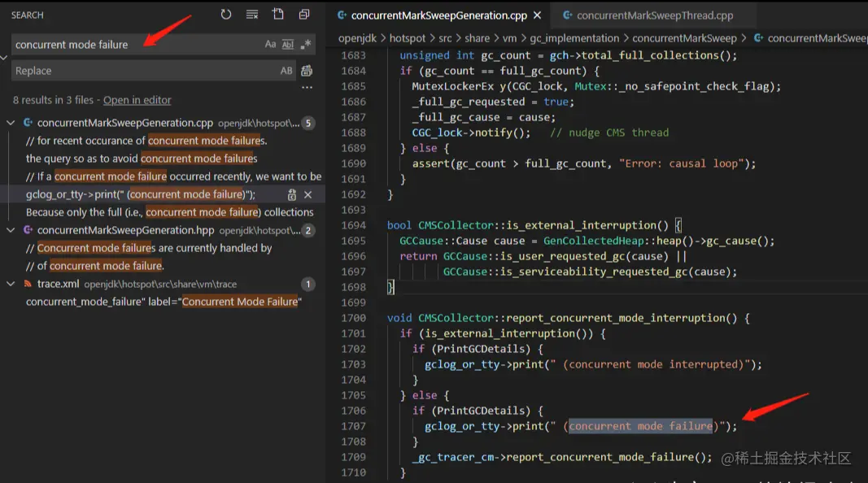The height and width of the screenshot is (483, 868).
Task: Click the C++ icon of the .hpp result
Action: point(28,230)
